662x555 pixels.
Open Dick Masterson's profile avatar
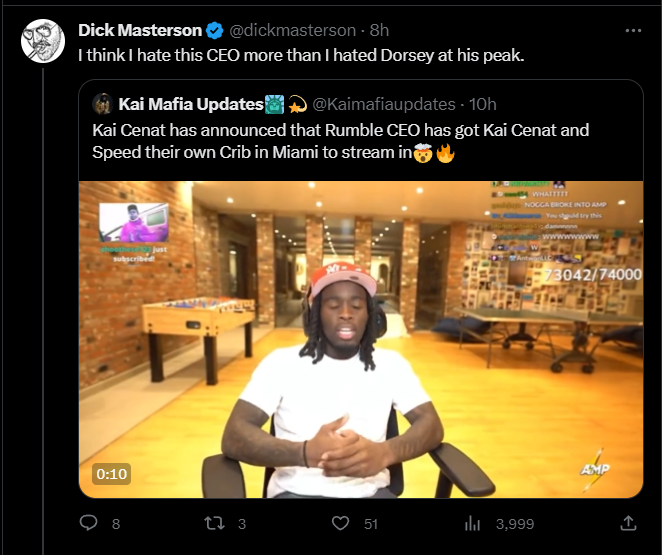pos(43,41)
